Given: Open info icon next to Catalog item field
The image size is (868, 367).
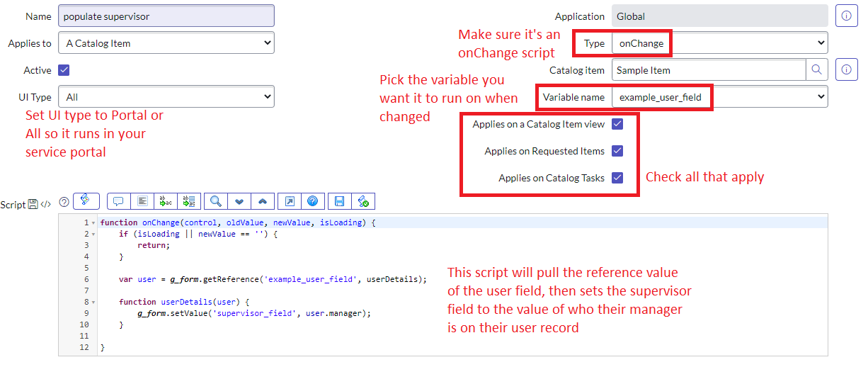Looking at the screenshot, I should 847,69.
